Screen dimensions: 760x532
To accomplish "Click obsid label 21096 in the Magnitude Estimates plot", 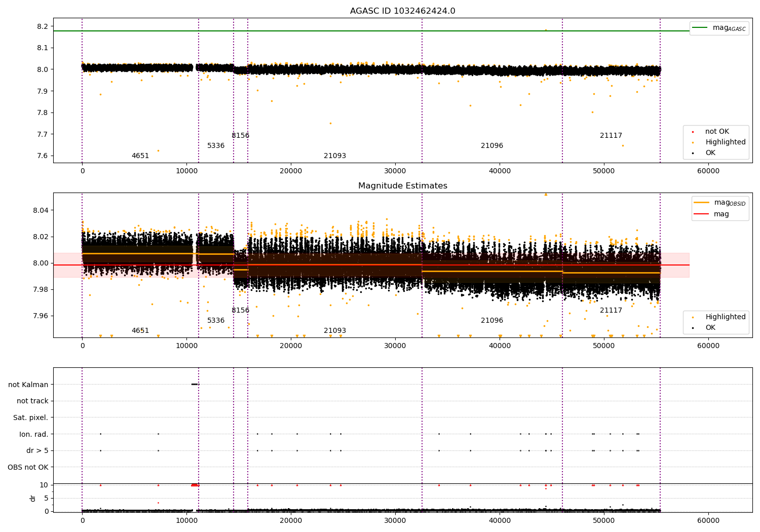I will point(492,321).
